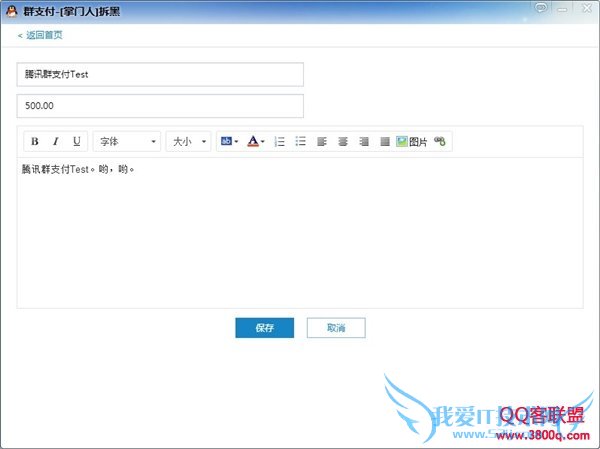Viewport: 600px width, 449px height.
Task: Open the 字体 font dropdown
Action: (127, 142)
